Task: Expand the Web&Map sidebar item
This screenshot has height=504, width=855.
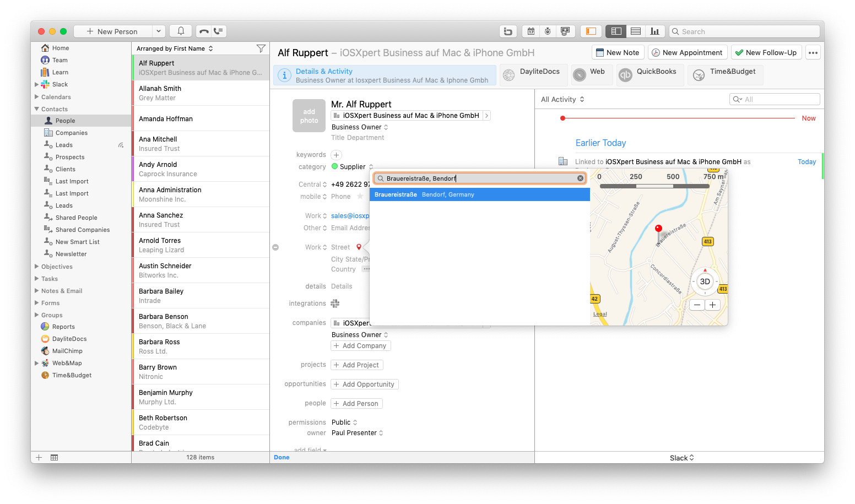Action: (37, 363)
